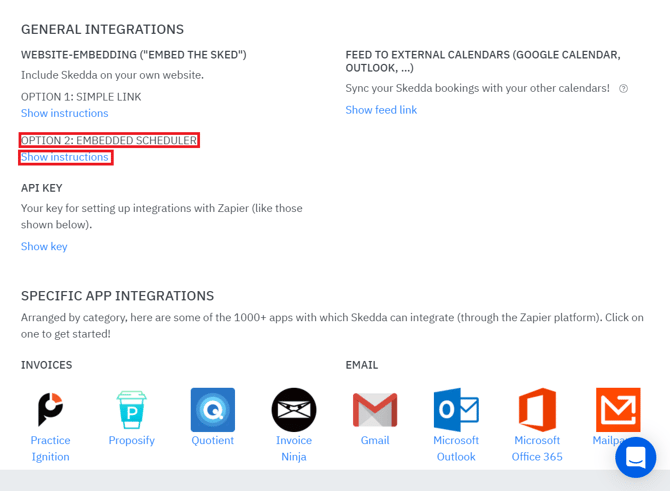Click the Microsoft Office 365 icon
This screenshot has height=491, width=670.
(537, 409)
